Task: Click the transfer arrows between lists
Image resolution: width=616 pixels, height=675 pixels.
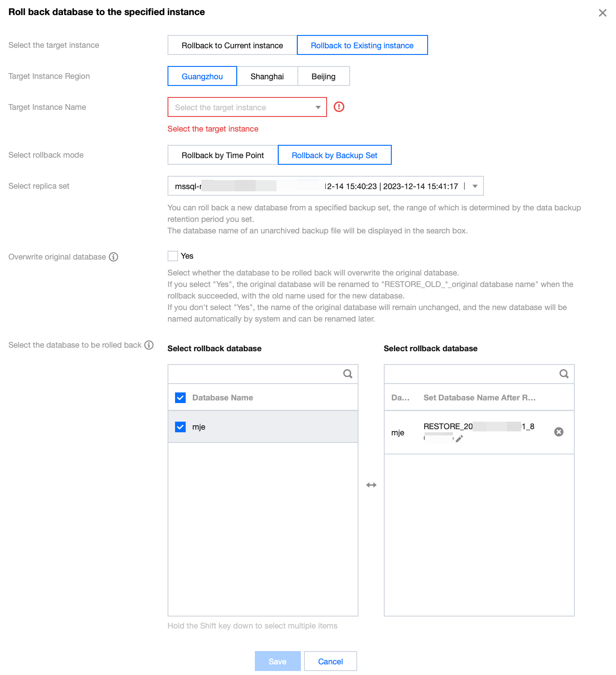Action: pos(371,485)
